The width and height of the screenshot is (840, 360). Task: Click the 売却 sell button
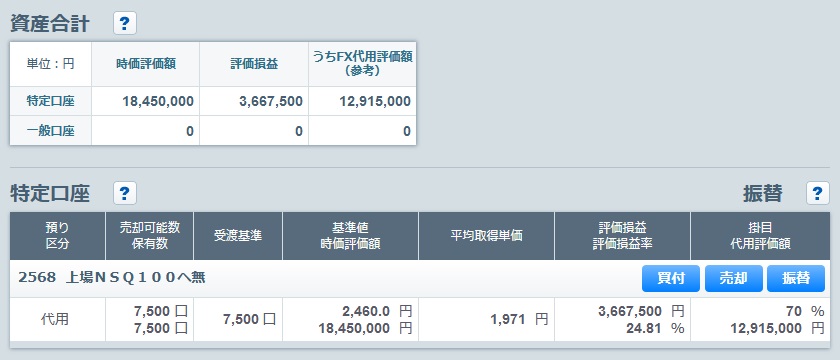tap(733, 279)
